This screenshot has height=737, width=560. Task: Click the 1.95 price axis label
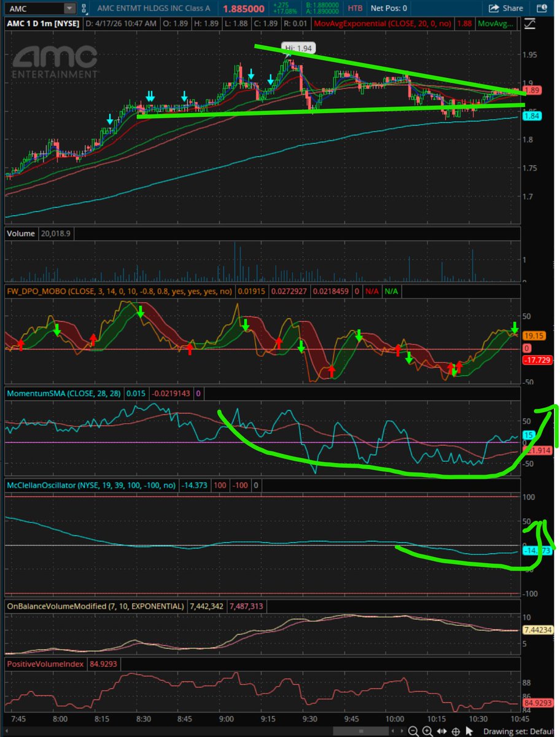tap(531, 55)
